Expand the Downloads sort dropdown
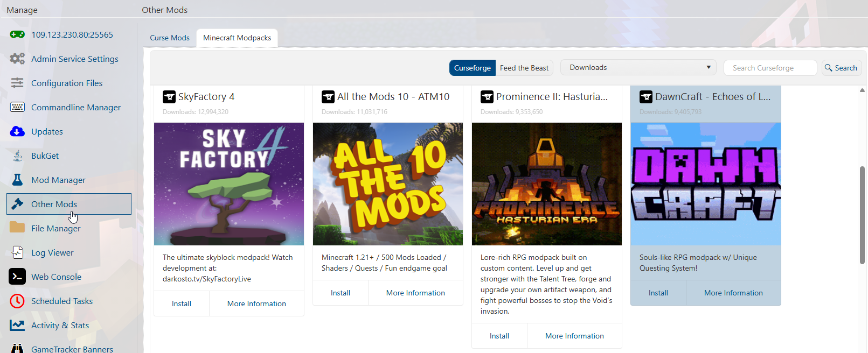 pyautogui.click(x=638, y=68)
